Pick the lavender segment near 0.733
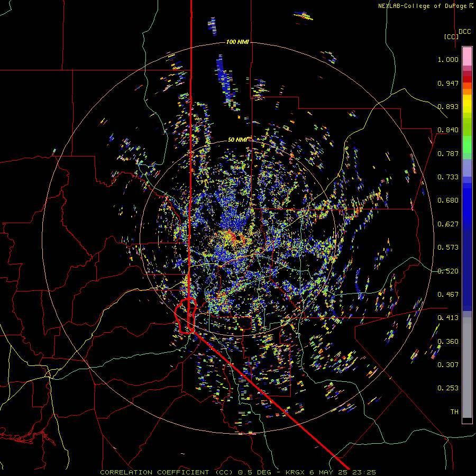The height and width of the screenshot is (476, 476). (467, 168)
